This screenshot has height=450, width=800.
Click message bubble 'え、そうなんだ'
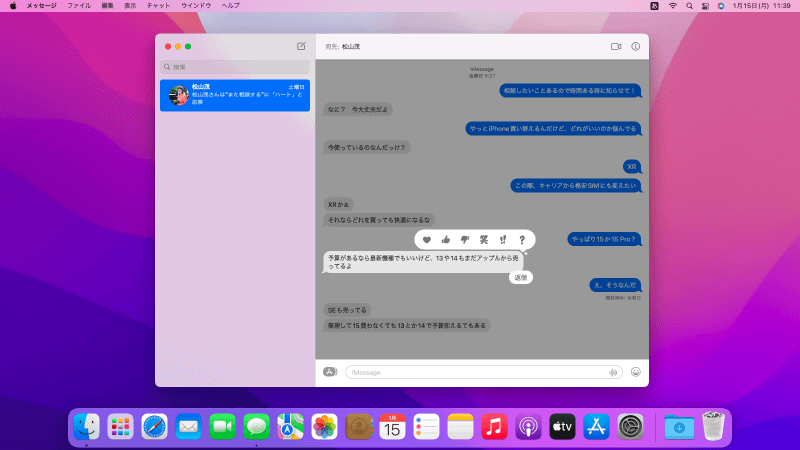[615, 285]
